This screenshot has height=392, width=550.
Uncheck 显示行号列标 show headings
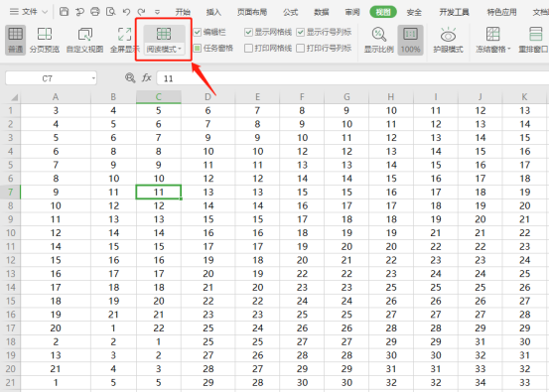[x=300, y=33]
